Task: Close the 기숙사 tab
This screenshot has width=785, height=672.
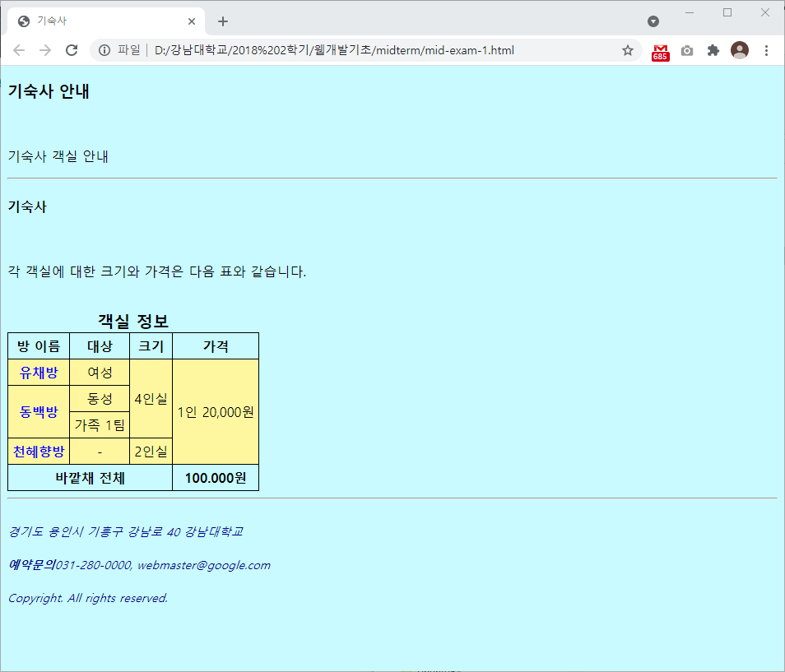Action: click(x=192, y=21)
